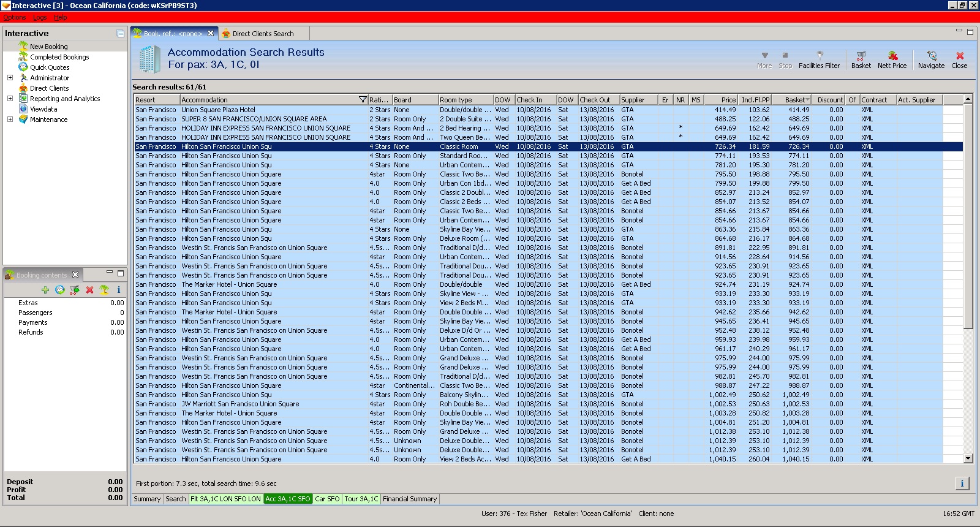Select the Refunds row in Booking contents
Viewport: 980px width, 527px height.
[65, 332]
